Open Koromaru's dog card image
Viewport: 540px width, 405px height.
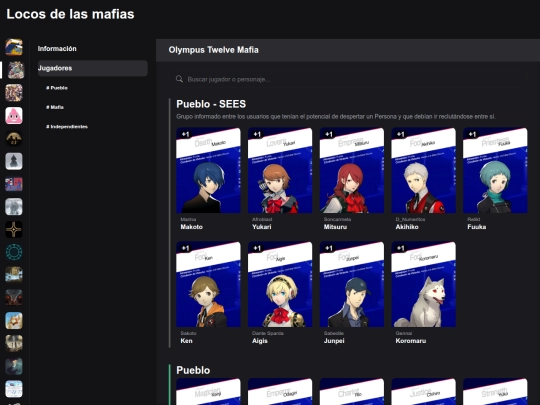pyautogui.click(x=423, y=284)
